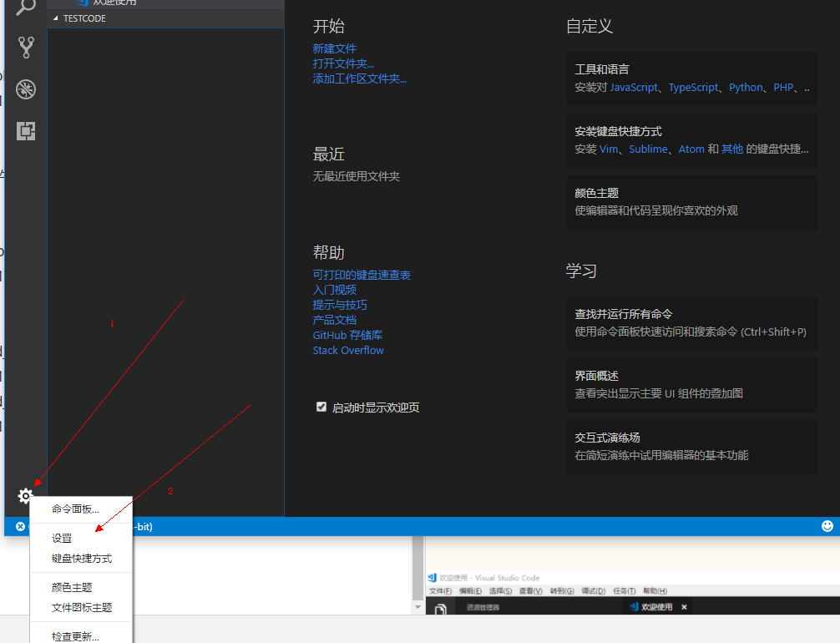Uncheck 启动时显示欢迎页

(x=321, y=407)
